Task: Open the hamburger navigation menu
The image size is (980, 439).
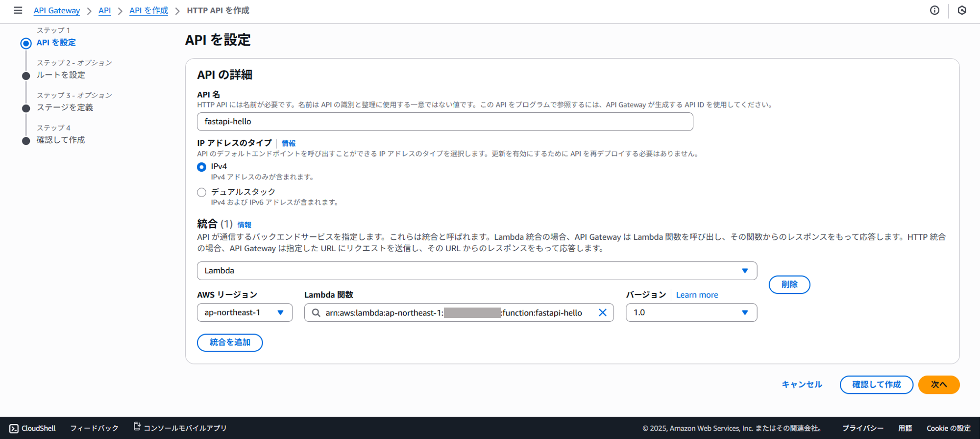Action: 18,10
